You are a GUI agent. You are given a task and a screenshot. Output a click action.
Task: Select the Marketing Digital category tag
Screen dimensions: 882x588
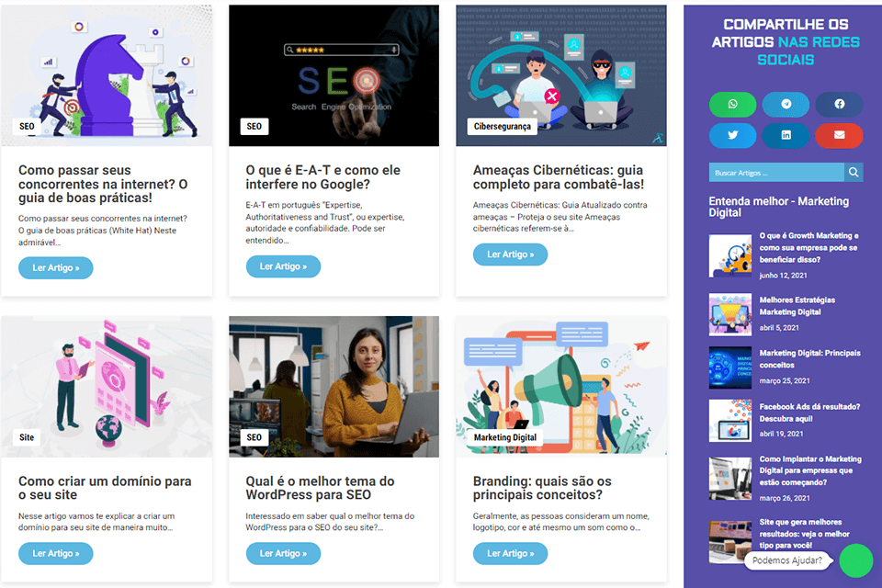[504, 437]
